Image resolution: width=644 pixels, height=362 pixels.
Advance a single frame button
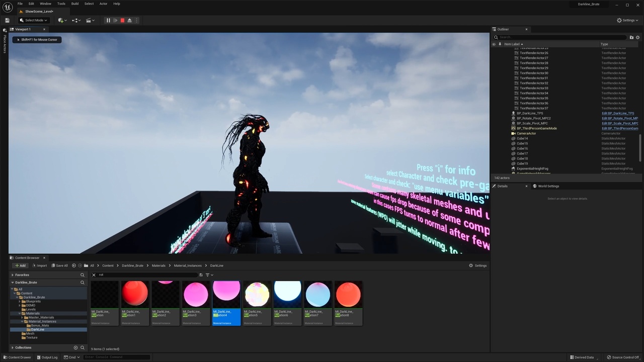coord(115,20)
